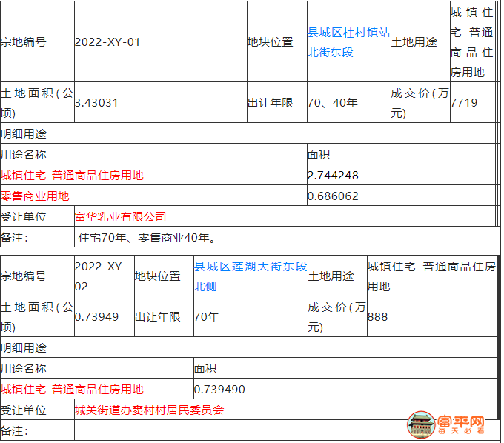Click 明细用途 header in second table
Viewport: 504px width, 443px height.
click(24, 347)
